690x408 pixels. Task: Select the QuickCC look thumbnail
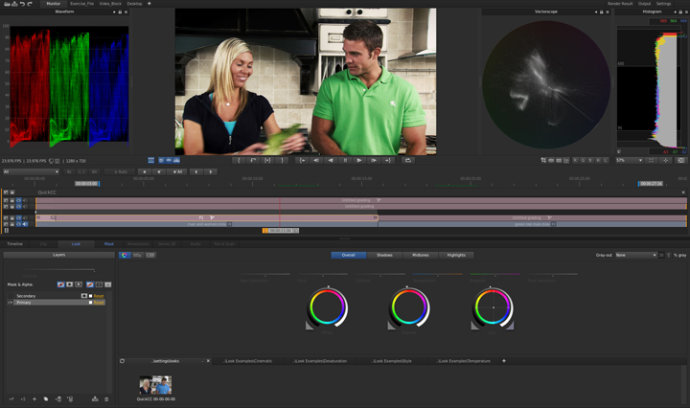155,384
